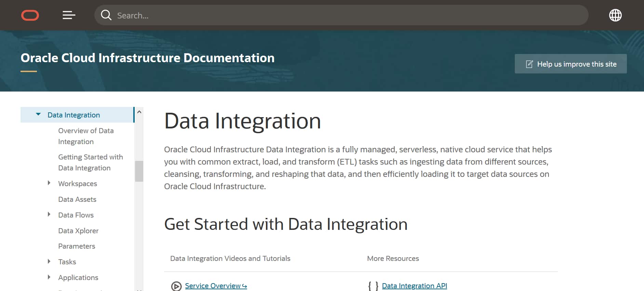Collapse the Data Integration tree node

point(38,114)
